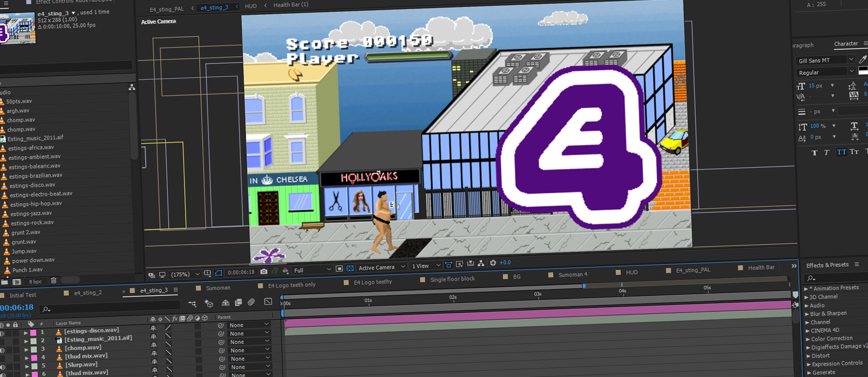Click the primary viewer monitor icon
Viewport: 868px width, 377px height.
tap(162, 275)
